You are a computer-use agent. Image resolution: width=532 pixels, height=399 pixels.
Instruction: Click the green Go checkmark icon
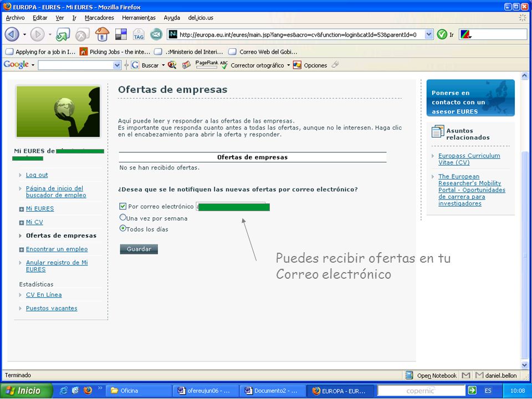(x=442, y=34)
